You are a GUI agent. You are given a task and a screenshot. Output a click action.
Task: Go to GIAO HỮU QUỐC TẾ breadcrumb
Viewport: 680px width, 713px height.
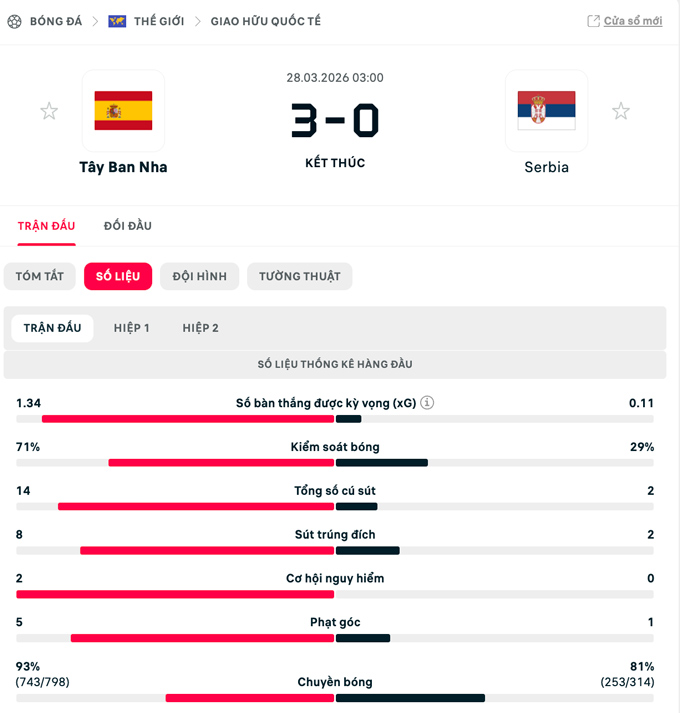tap(265, 21)
